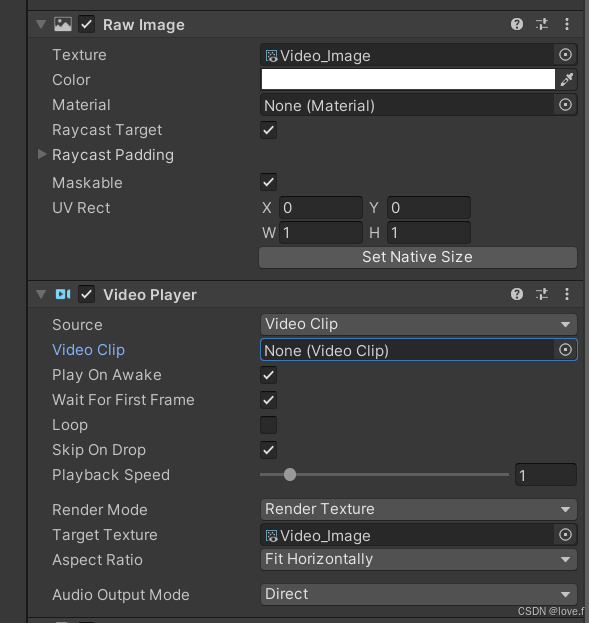Disable Play On Awake checkbox
Viewport: 589px width, 623px height.
tap(269, 375)
